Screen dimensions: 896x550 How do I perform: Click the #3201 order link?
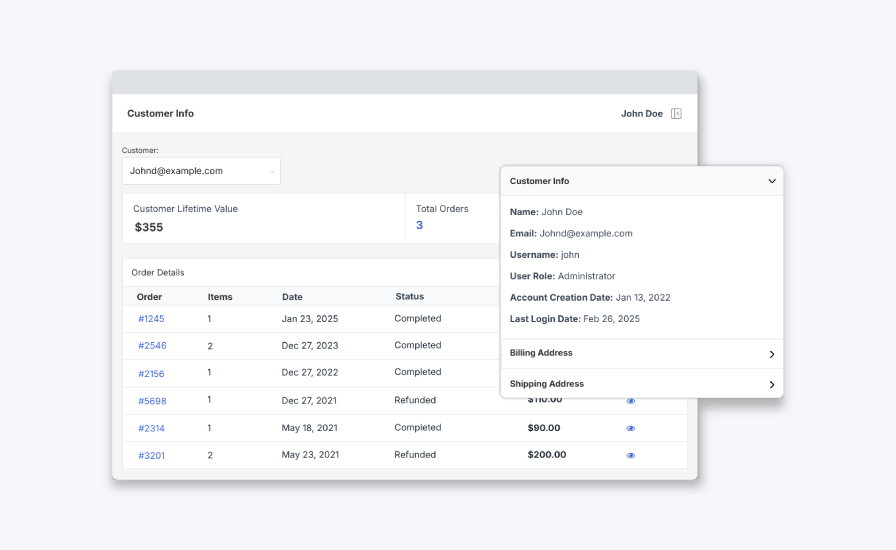tap(151, 455)
